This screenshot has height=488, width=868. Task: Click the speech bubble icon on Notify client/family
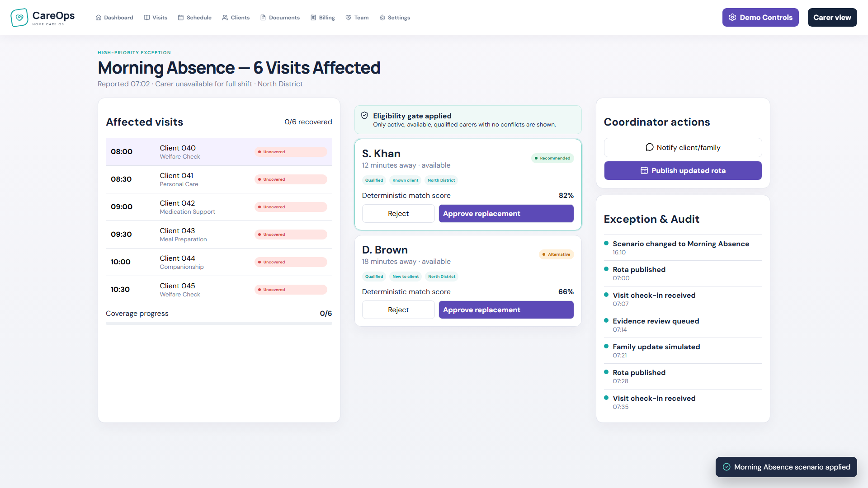click(x=650, y=147)
